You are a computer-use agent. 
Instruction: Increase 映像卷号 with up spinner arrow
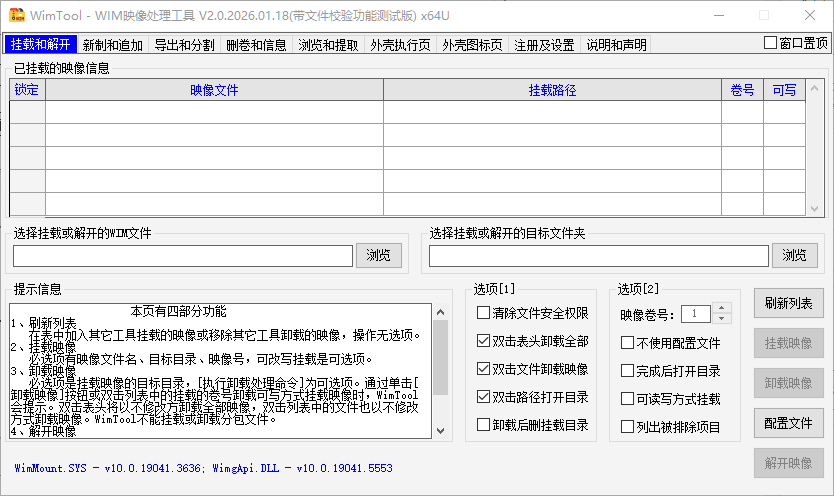721,308
